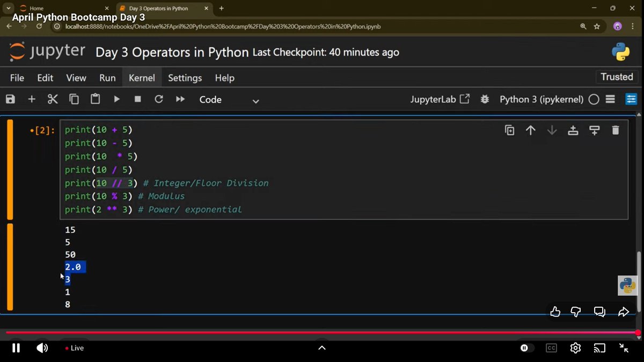Screen dimensions: 644x362
Task: Restart kernel and run all cells icon
Action: (x=180, y=99)
